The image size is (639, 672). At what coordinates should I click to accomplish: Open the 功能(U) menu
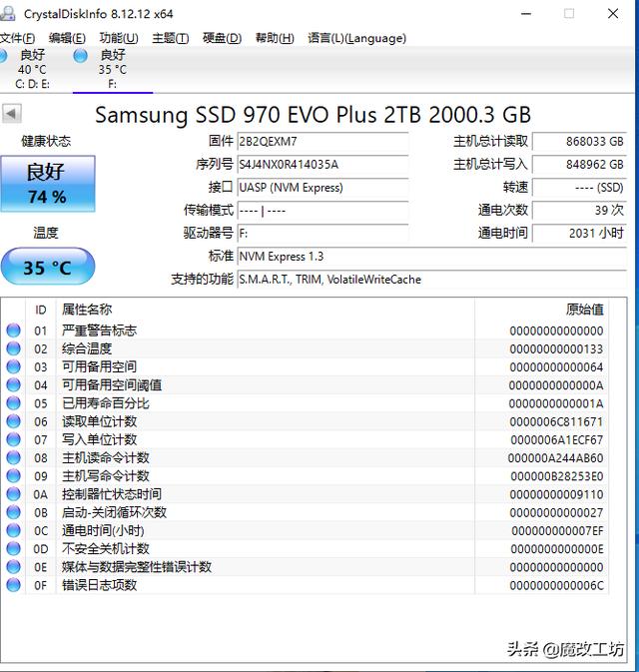119,38
